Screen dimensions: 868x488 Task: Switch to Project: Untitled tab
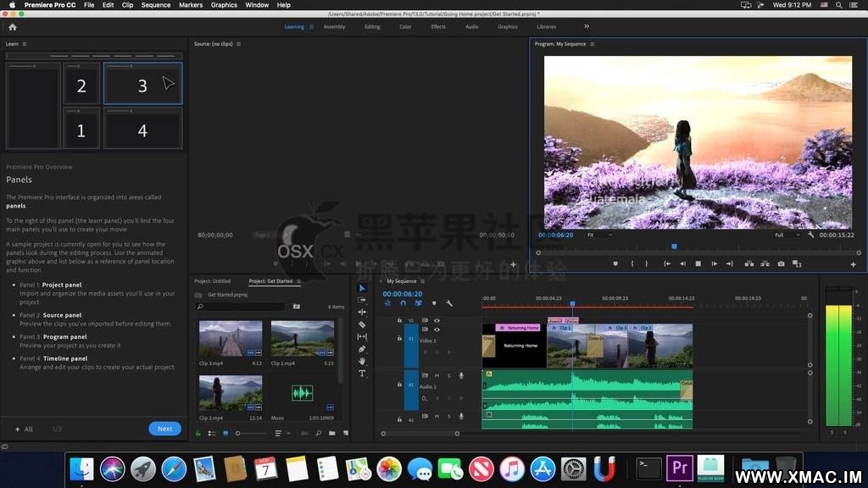[x=213, y=281]
